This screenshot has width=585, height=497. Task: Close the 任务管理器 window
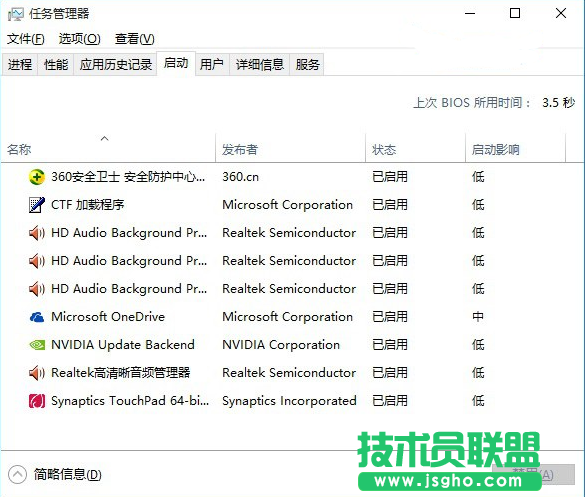tap(561, 13)
